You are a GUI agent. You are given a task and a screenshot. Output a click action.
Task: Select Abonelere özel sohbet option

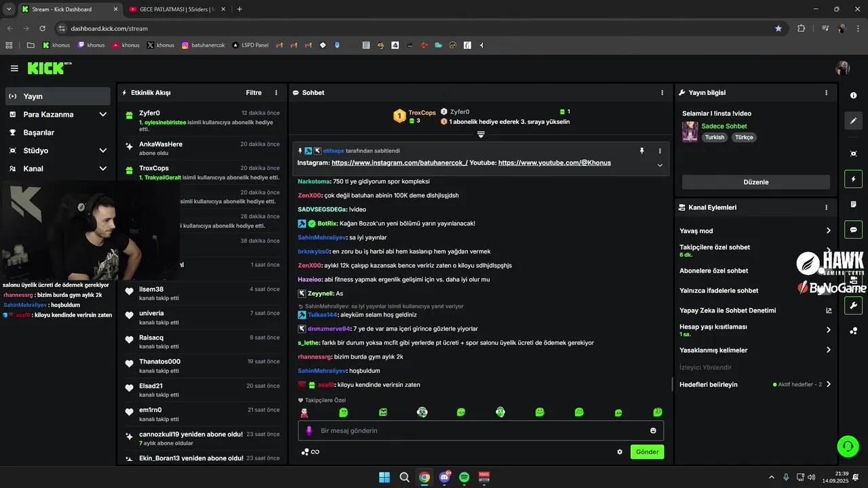tap(713, 270)
